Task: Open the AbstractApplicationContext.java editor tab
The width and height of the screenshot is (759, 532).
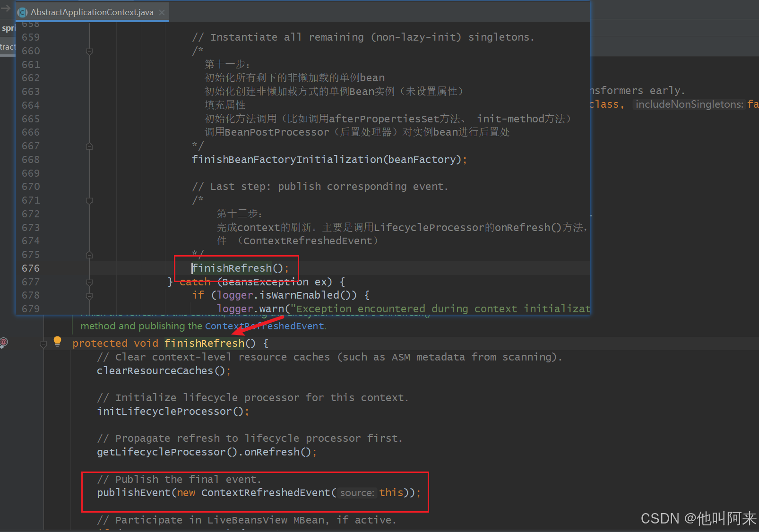Action: click(x=92, y=12)
